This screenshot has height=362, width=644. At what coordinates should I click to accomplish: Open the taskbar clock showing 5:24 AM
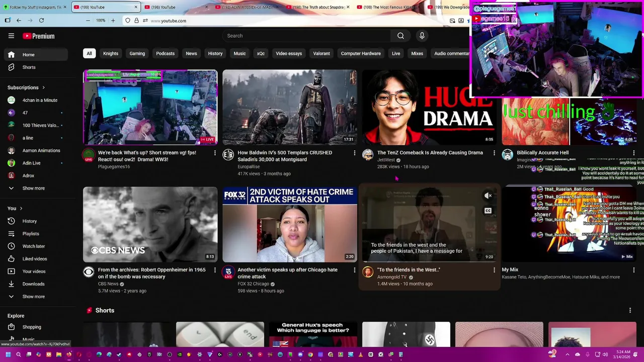click(622, 354)
